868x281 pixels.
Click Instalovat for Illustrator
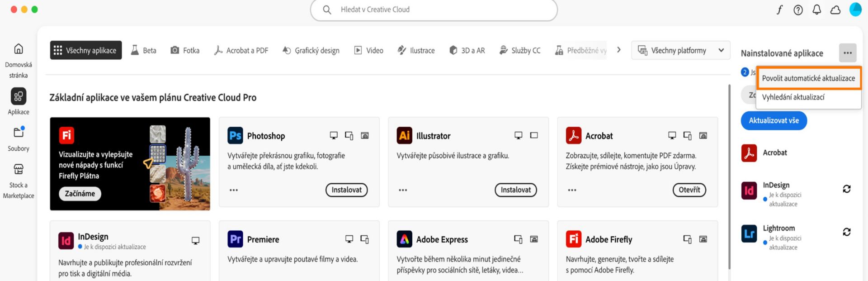(516, 190)
